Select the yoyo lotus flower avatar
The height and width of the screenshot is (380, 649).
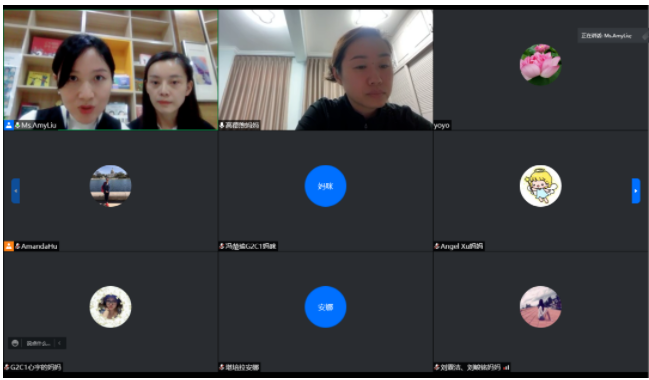click(x=541, y=65)
